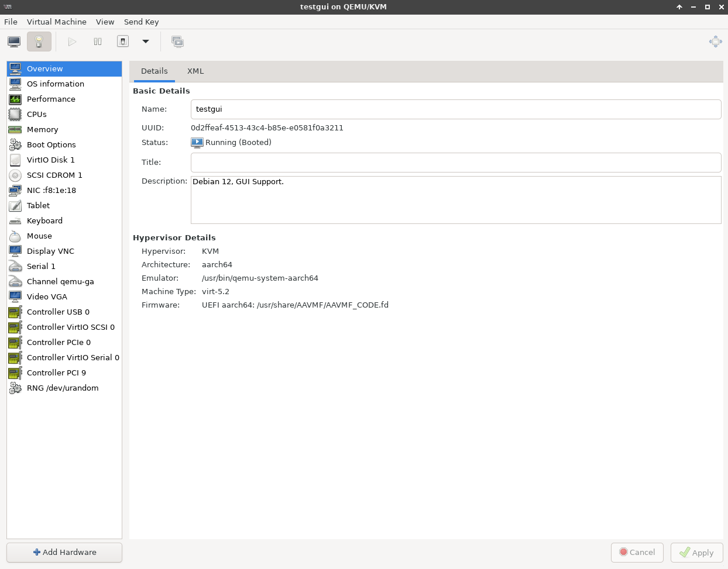Click the Add Hardware button
728x569 pixels.
(64, 552)
